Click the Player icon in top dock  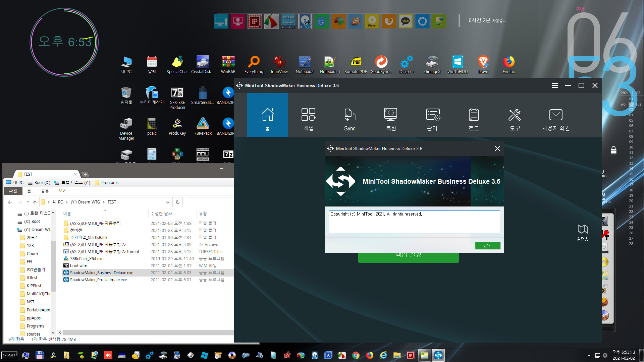(x=372, y=21)
